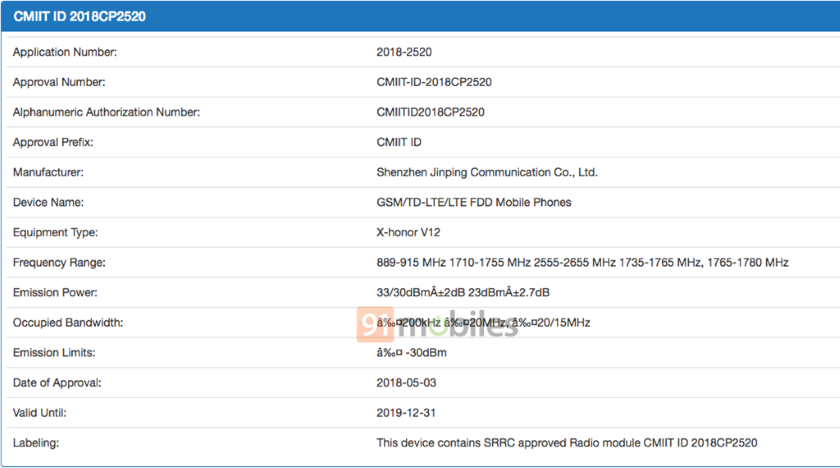Click the 'Frequency Range:' label
The width and height of the screenshot is (840, 468).
(59, 262)
